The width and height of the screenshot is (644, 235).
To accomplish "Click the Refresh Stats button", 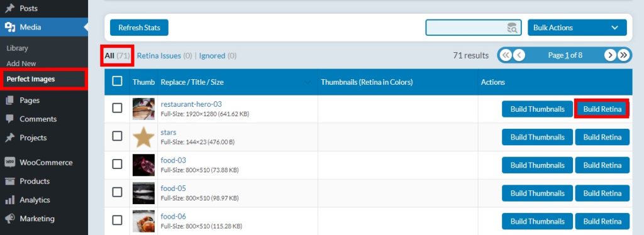I will tap(139, 28).
